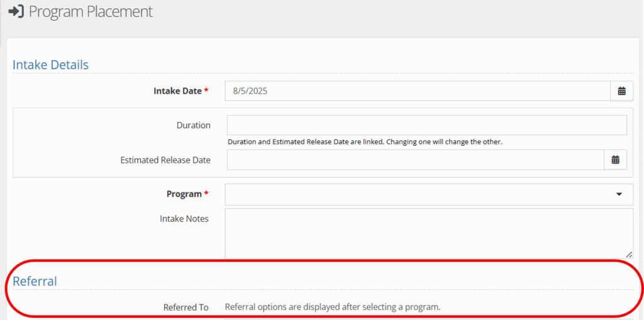Click the Program Placement page title
This screenshot has height=320, width=644.
[x=91, y=11]
